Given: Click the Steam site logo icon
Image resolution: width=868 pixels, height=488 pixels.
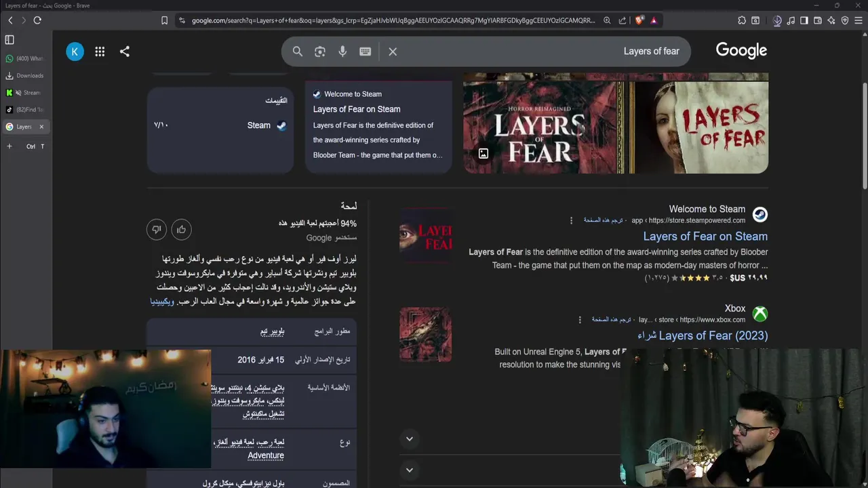Looking at the screenshot, I should click(x=760, y=215).
